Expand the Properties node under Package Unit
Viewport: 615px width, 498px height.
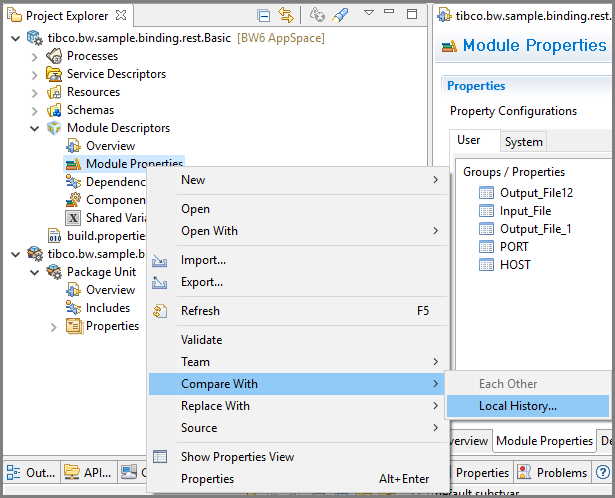click(53, 327)
